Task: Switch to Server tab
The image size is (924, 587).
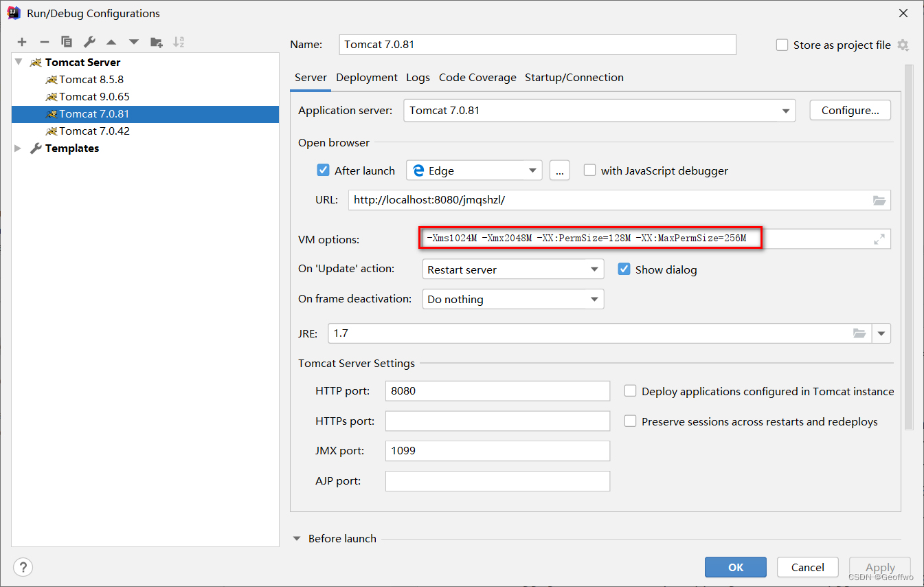Action: [311, 78]
